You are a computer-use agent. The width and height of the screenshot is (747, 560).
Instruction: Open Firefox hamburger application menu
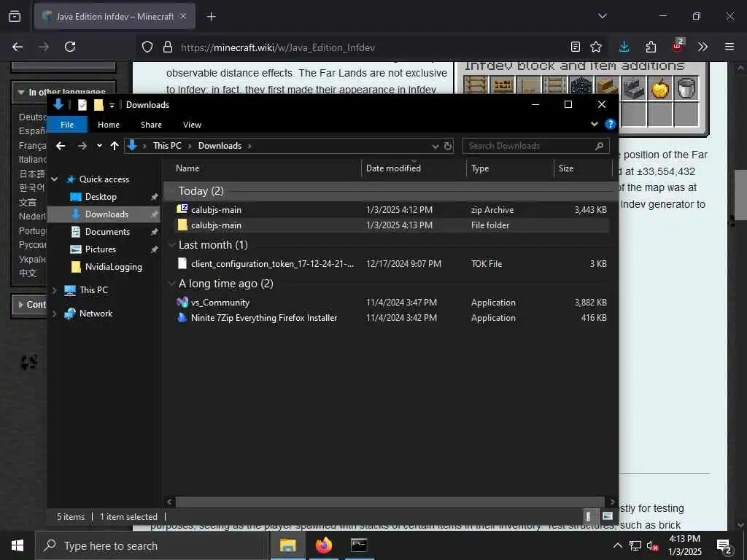click(x=729, y=47)
